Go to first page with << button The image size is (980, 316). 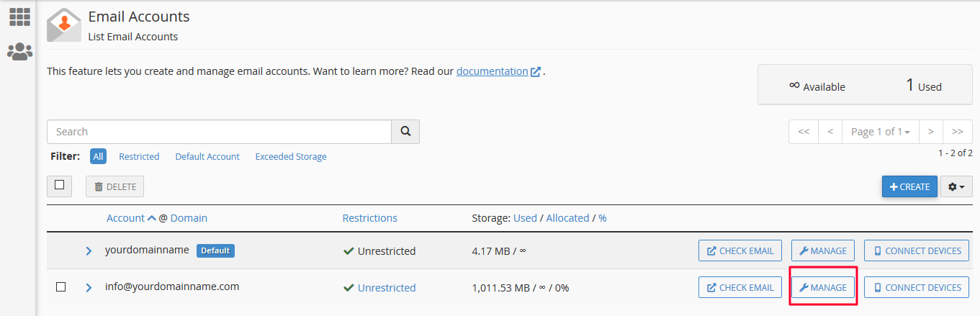804,132
